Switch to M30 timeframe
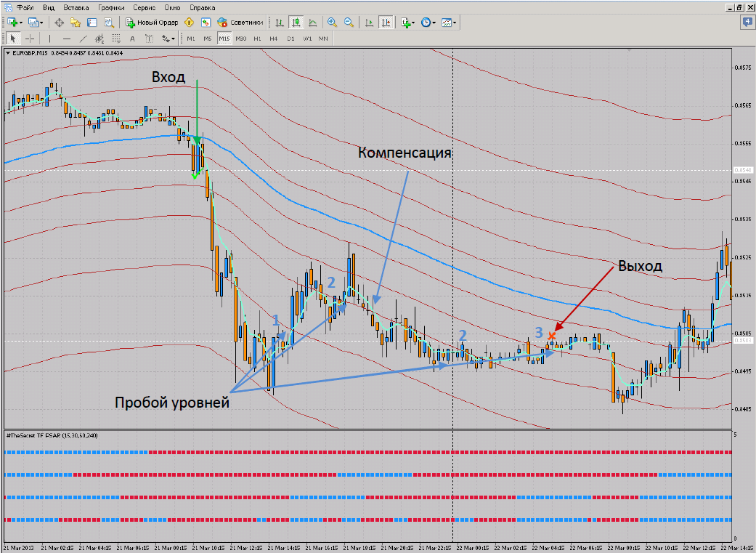 (x=241, y=39)
